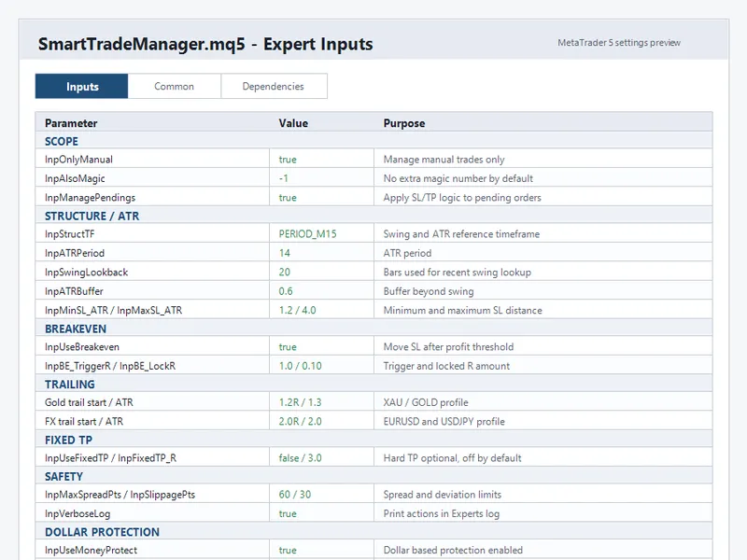Click the true value of InpUseMoneyProtect

click(x=288, y=551)
